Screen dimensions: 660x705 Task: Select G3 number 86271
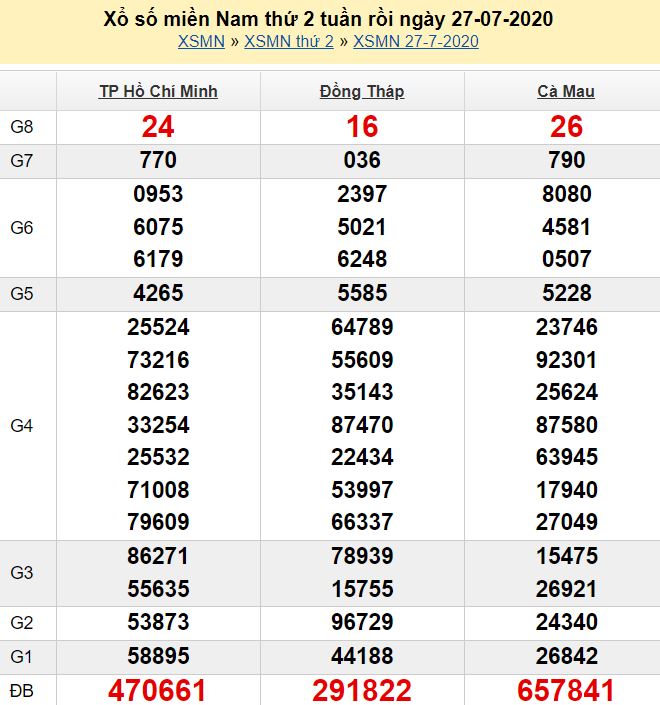click(x=158, y=556)
